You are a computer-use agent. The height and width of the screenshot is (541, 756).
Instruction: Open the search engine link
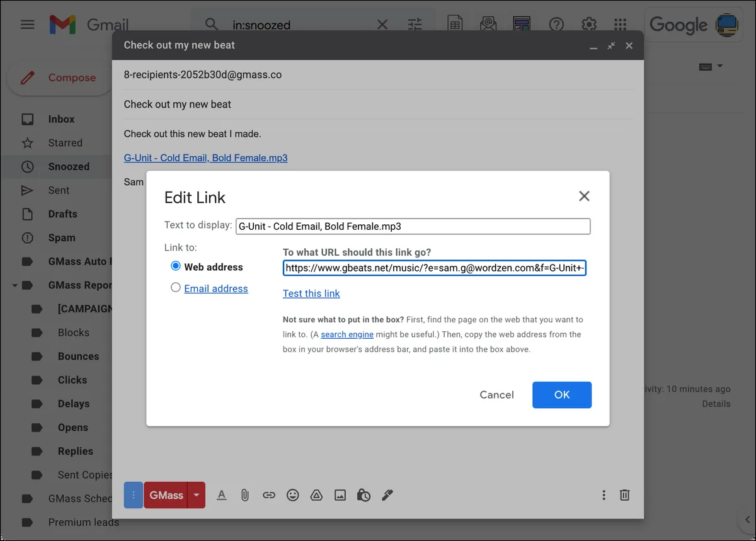(x=347, y=334)
